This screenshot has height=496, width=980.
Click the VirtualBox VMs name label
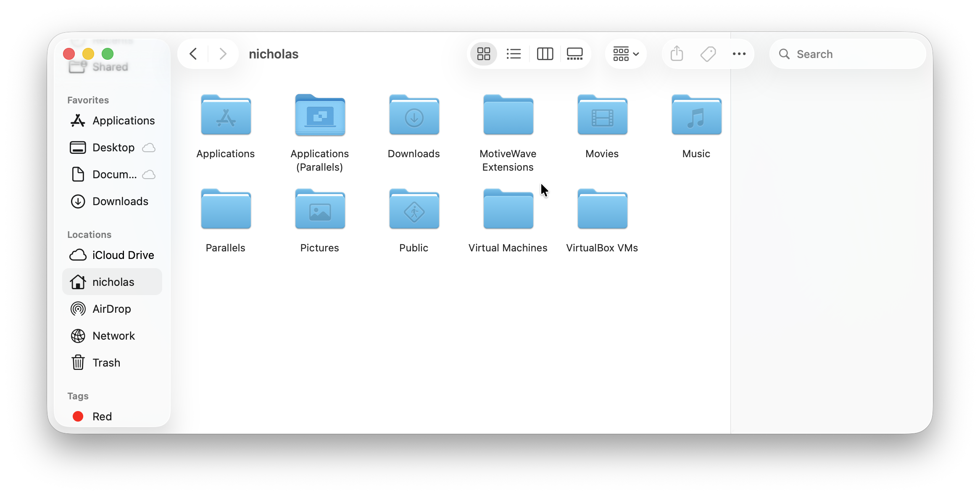pyautogui.click(x=602, y=248)
